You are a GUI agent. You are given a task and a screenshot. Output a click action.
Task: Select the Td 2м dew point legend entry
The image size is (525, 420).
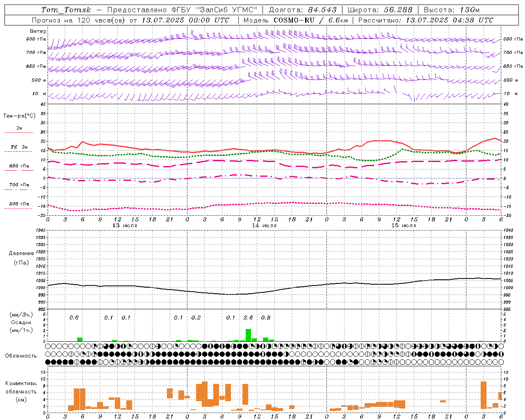19,148
